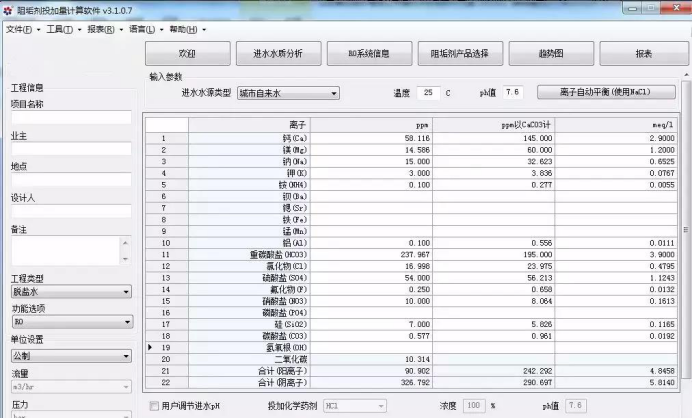Click the app logo icon in title bar
The width and height of the screenshot is (692, 418).
click(9, 10)
